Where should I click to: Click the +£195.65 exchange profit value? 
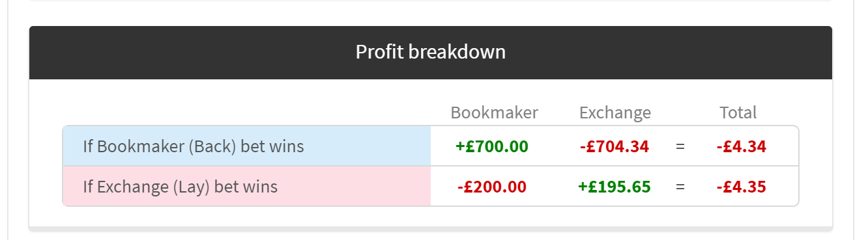click(614, 187)
